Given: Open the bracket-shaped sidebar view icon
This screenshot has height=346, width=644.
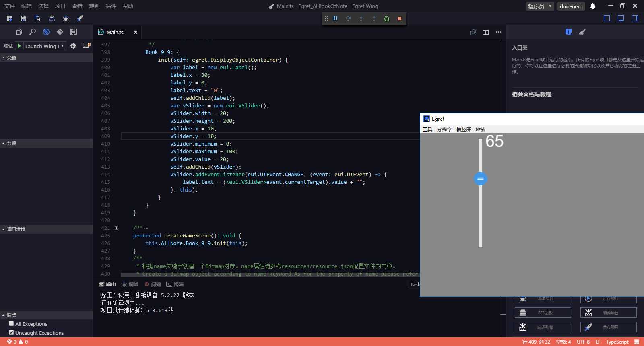Looking at the screenshot, I should point(74,32).
